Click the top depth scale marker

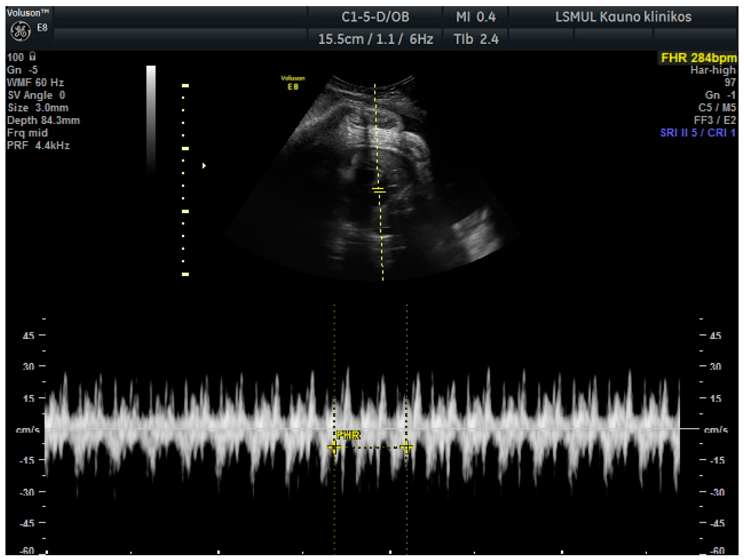pos(185,86)
